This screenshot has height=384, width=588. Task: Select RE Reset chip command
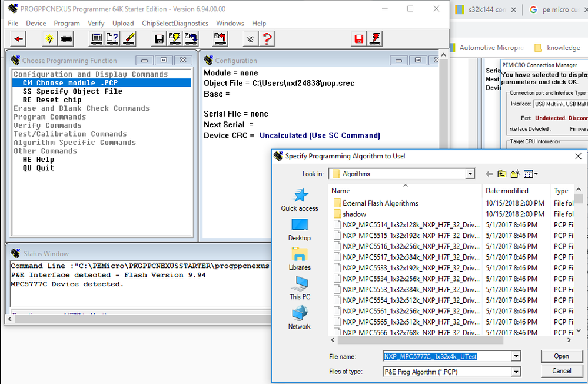pyautogui.click(x=52, y=100)
